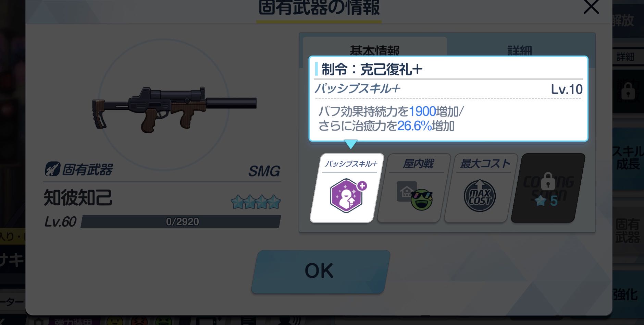Tap the locked Coming Soon star 5 slot
644x325 pixels.
point(548,188)
